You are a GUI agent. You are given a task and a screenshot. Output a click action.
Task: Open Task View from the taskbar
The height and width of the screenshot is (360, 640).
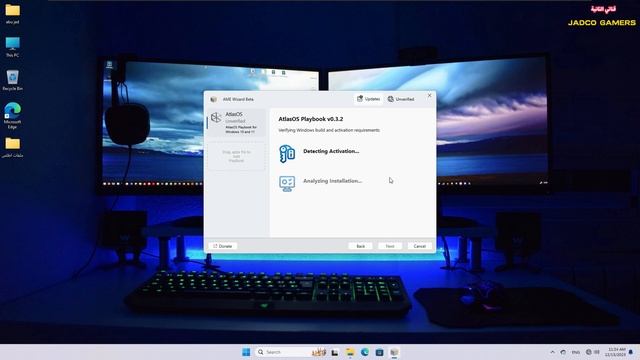click(335, 352)
